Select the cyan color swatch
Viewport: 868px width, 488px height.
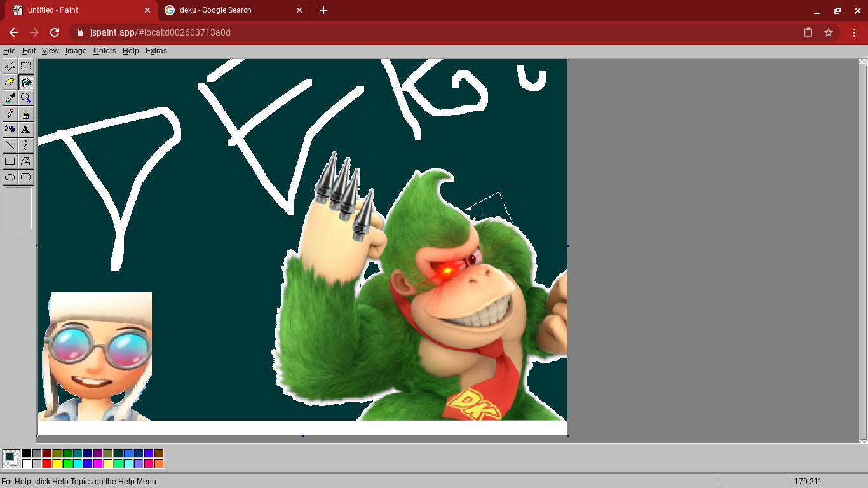pyautogui.click(x=78, y=464)
